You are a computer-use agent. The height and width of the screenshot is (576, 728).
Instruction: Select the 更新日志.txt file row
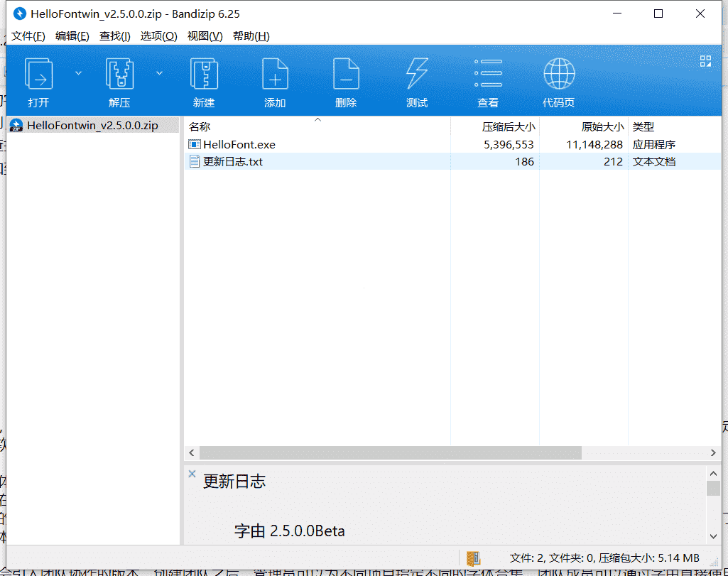[x=452, y=161]
